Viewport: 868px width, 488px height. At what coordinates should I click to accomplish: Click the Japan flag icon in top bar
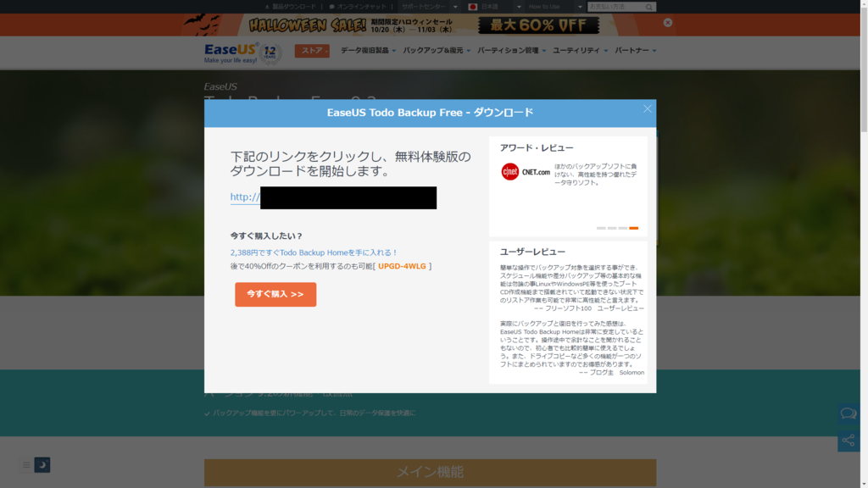pos(473,6)
